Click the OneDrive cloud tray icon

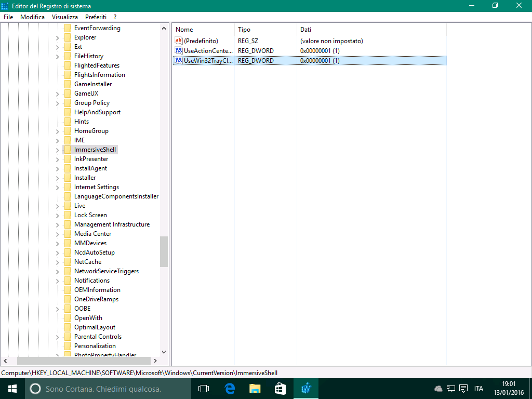point(438,389)
